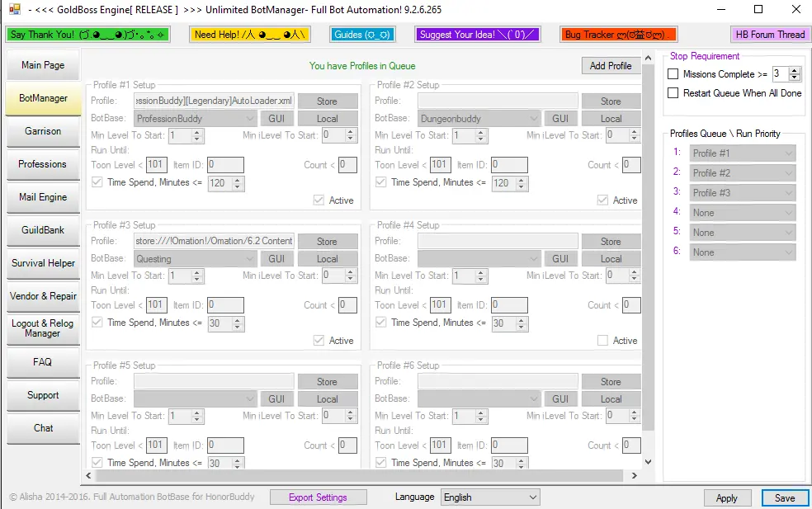Click Export Settings button

(x=318, y=497)
